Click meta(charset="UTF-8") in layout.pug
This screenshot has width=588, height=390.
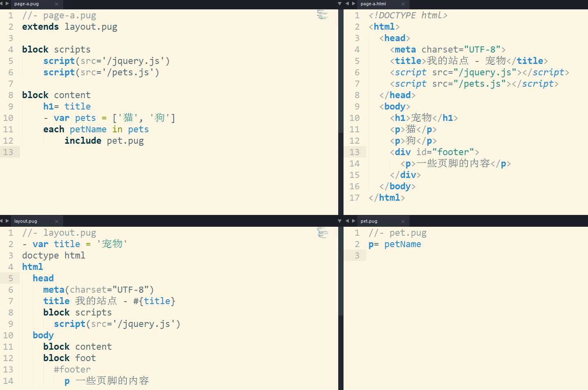pyautogui.click(x=99, y=290)
